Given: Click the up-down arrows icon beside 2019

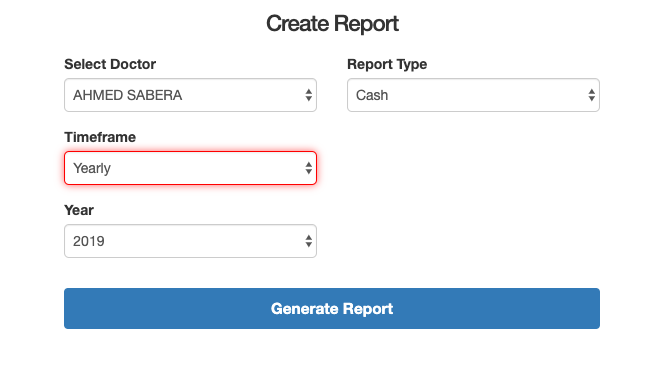Looking at the screenshot, I should tap(309, 241).
